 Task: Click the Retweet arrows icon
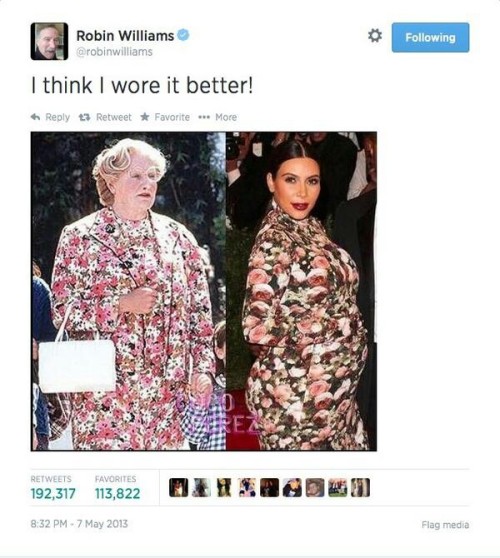coord(84,117)
